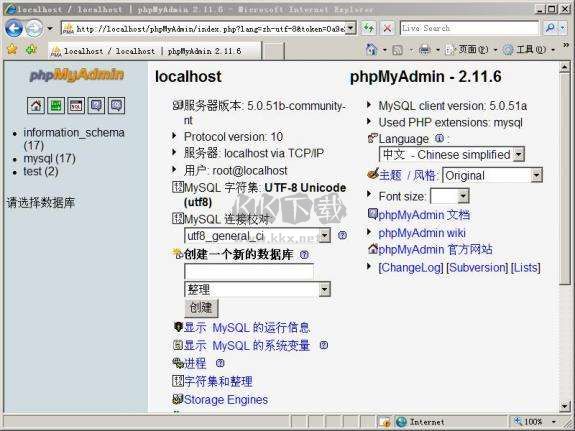The image size is (575, 431).
Task: Click the phpMyAdmin home icon in sidebar
Action: tap(36, 106)
